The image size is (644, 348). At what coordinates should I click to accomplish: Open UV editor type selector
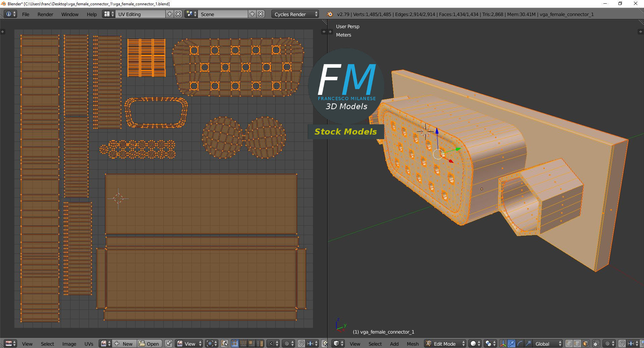click(10, 344)
